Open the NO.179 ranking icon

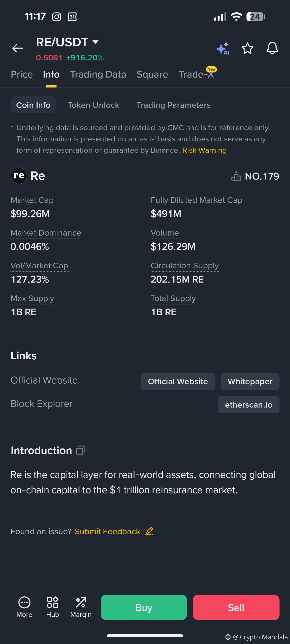pos(236,176)
